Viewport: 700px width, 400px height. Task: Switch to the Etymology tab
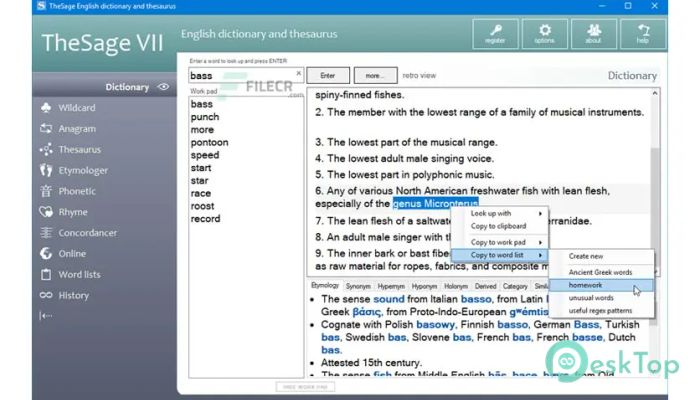tap(325, 285)
